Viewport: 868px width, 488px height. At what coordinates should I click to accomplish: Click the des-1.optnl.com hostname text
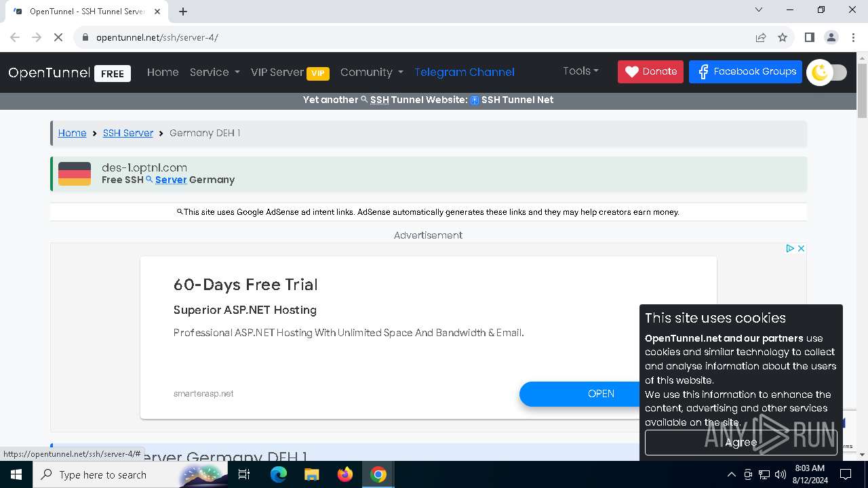[x=144, y=167]
